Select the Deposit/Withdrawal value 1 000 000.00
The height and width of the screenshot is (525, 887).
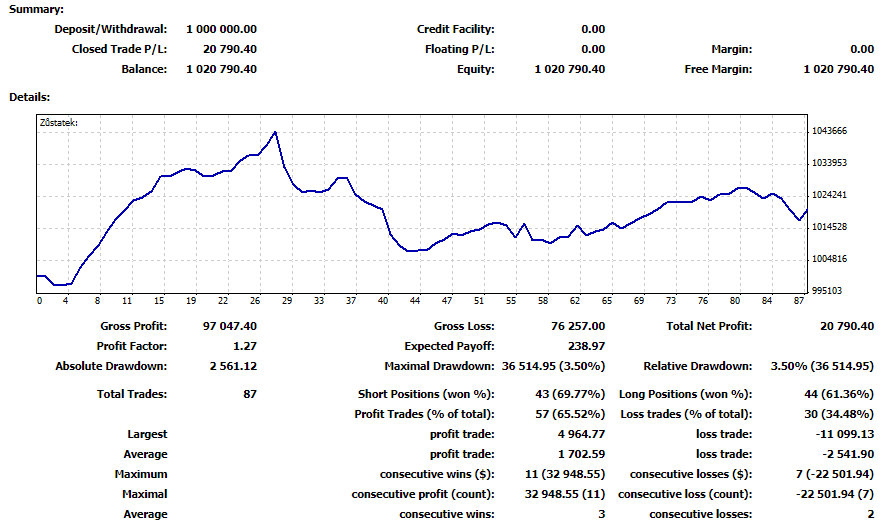[x=221, y=30]
